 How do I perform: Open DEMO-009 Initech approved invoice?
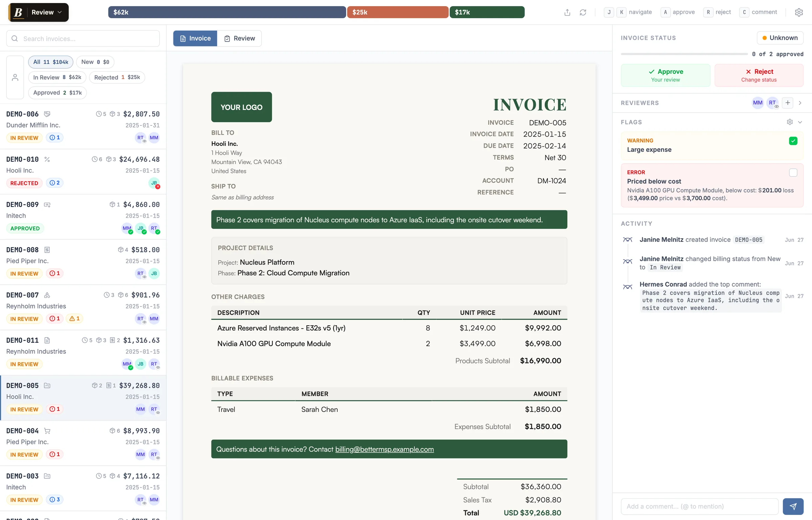pos(83,217)
